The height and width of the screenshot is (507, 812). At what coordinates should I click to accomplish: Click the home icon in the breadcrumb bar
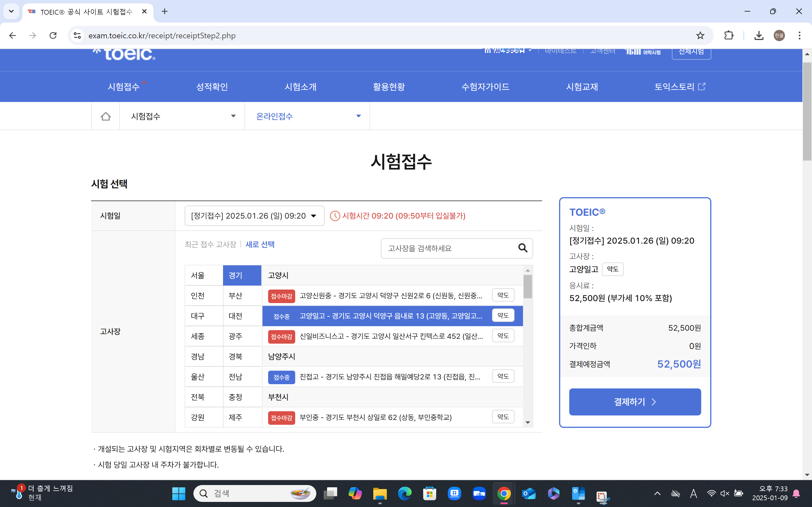[x=105, y=116]
